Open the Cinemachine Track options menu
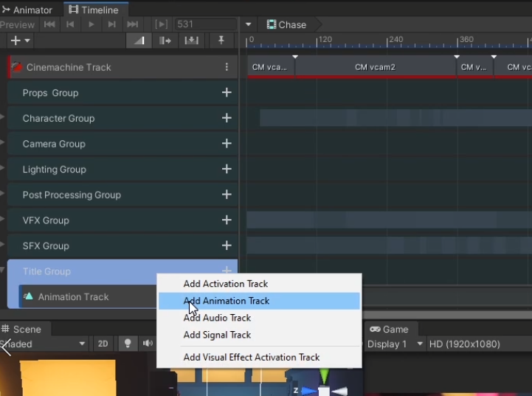This screenshot has width=532, height=396. tap(227, 67)
